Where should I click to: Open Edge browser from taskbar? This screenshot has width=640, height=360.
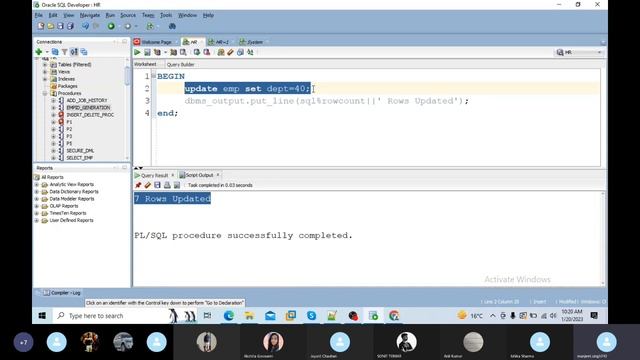tap(229, 316)
